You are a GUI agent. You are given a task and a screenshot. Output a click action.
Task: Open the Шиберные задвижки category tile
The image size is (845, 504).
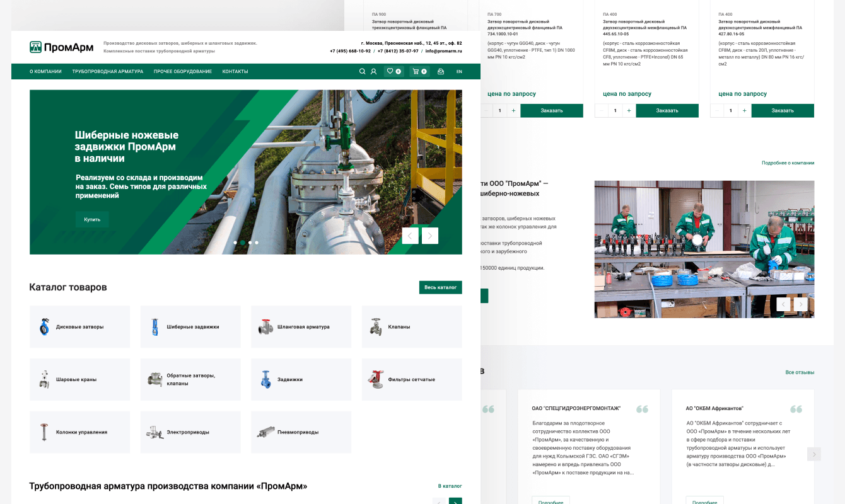(x=190, y=327)
